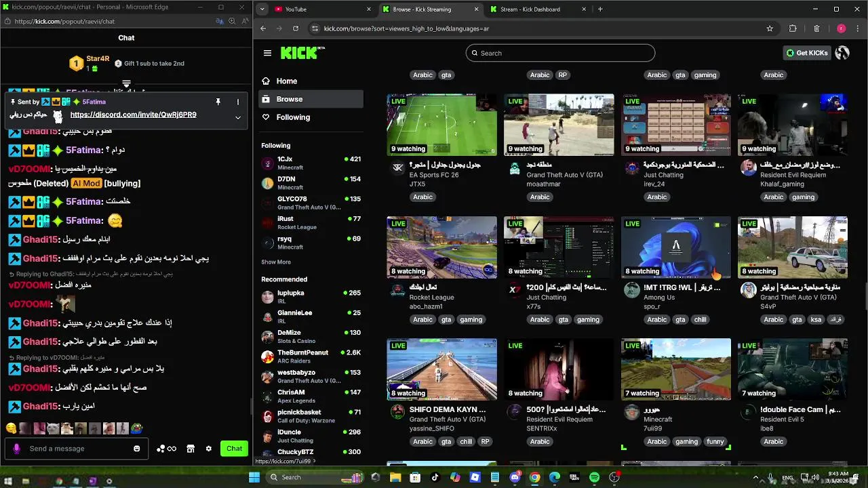Open Following in Kick sidebar
This screenshot has height=488, width=868.
[311, 117]
